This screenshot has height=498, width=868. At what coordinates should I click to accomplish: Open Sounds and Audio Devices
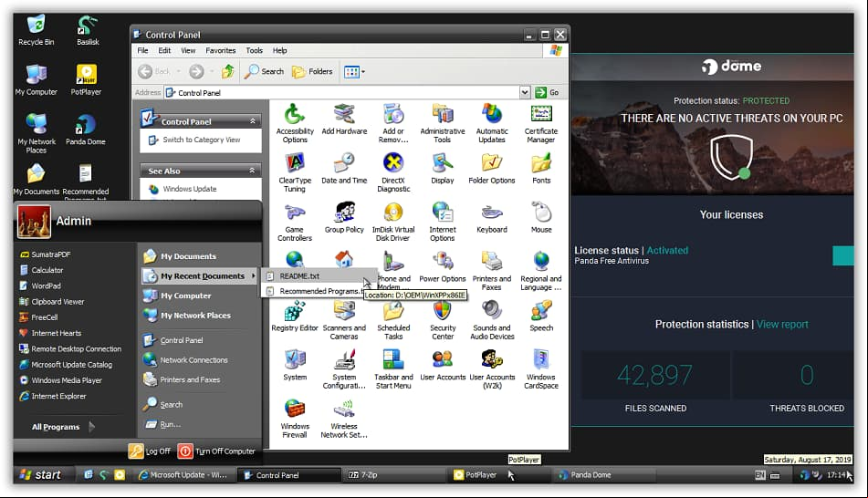(492, 320)
